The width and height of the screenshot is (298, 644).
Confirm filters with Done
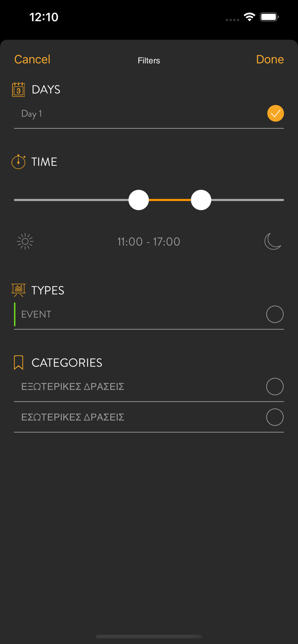click(270, 59)
